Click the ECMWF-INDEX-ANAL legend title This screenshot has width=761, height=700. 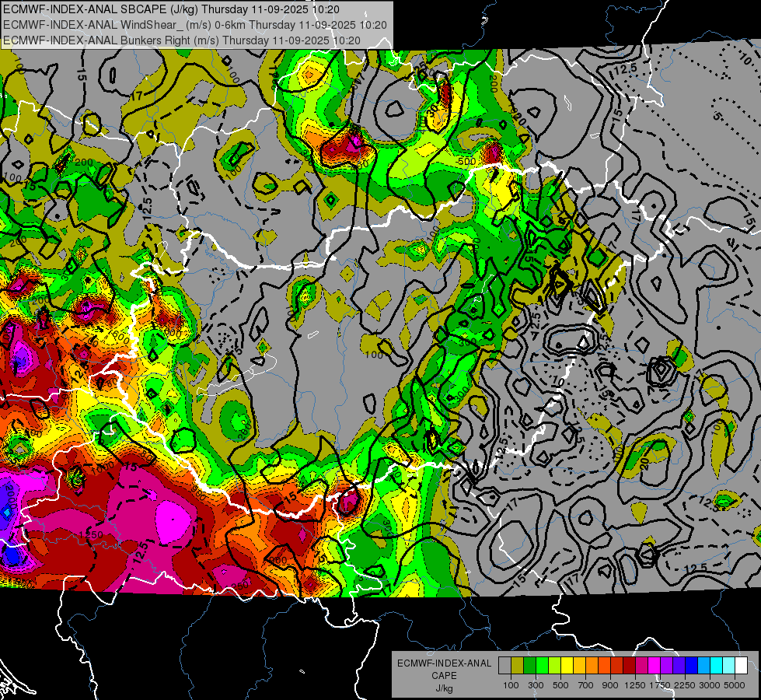pyautogui.click(x=444, y=663)
